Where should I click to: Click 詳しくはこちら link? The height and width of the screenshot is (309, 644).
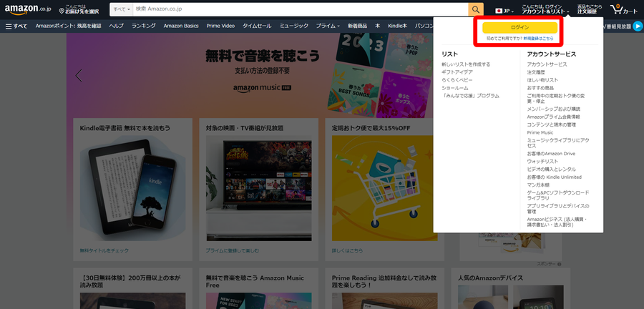pyautogui.click(x=348, y=250)
